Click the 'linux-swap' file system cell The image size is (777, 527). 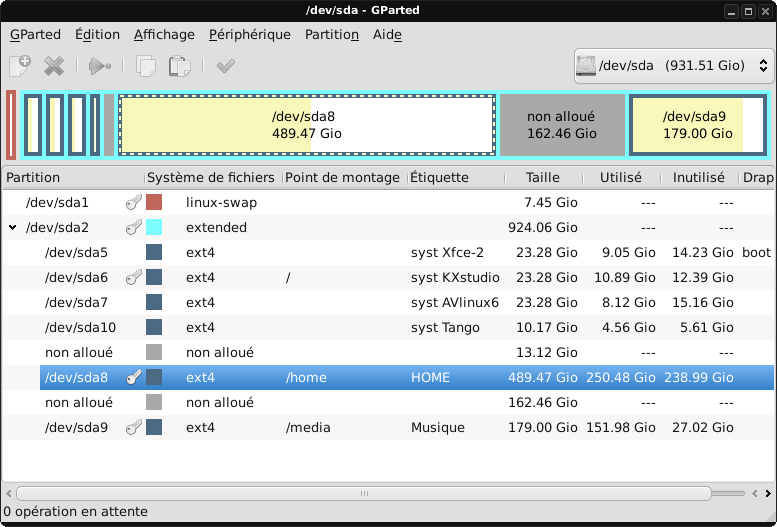click(x=222, y=202)
